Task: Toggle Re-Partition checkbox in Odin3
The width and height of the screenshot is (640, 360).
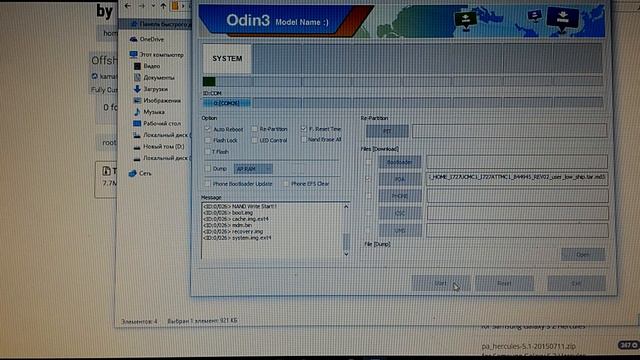Action: coord(254,129)
